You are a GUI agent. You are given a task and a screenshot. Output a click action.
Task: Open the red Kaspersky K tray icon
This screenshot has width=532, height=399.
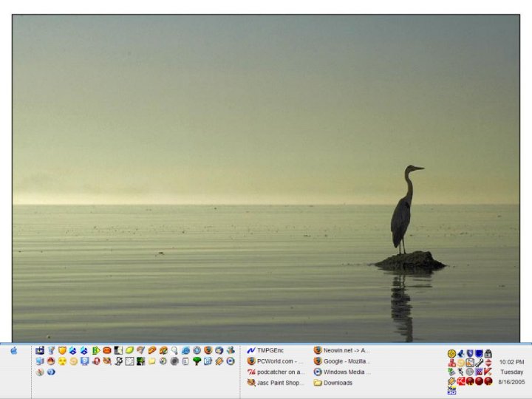[x=461, y=381]
